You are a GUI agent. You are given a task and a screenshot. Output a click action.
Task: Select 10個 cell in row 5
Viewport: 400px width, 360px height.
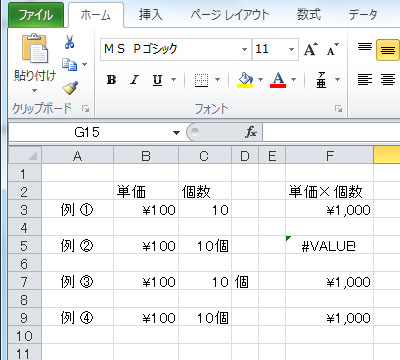tap(205, 246)
